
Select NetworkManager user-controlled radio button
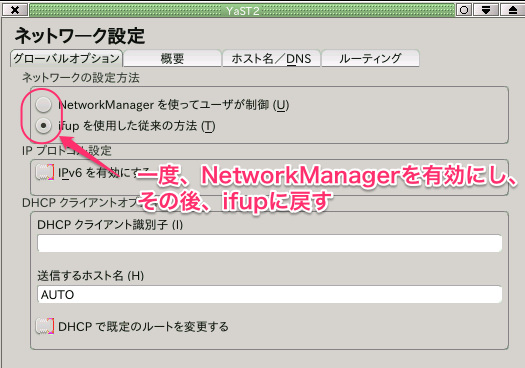click(44, 104)
